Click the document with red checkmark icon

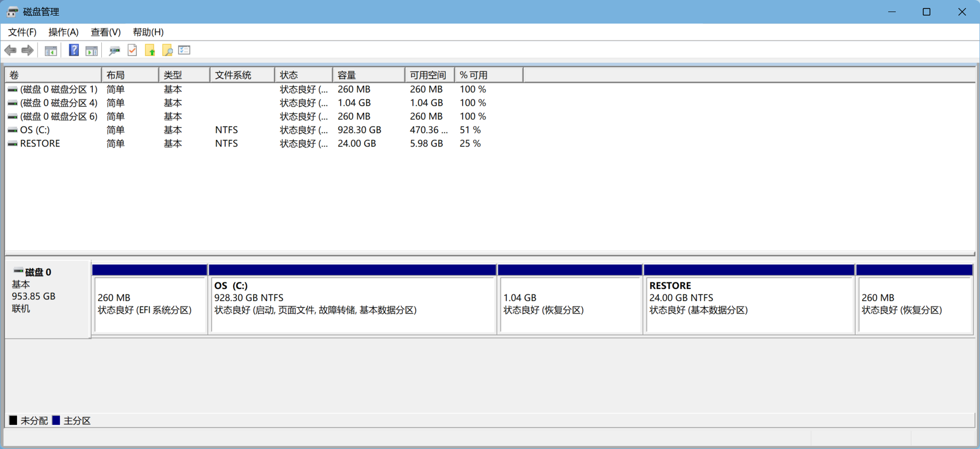click(132, 50)
